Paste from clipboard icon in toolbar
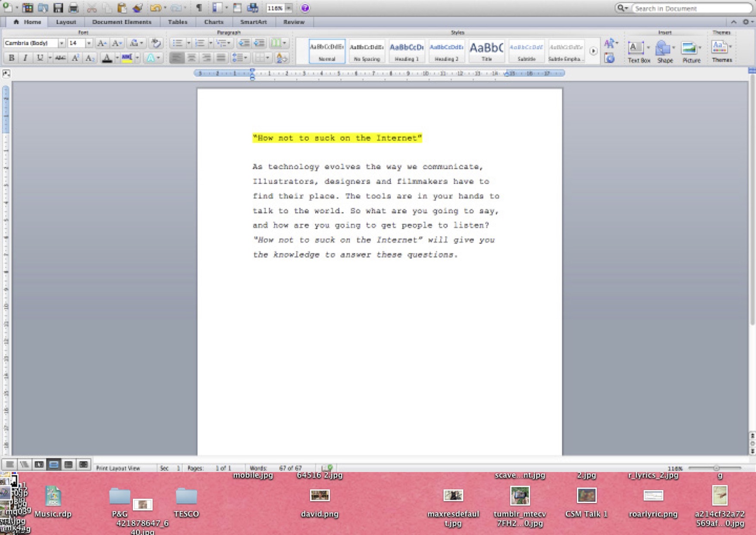The image size is (756, 535). 122,8
